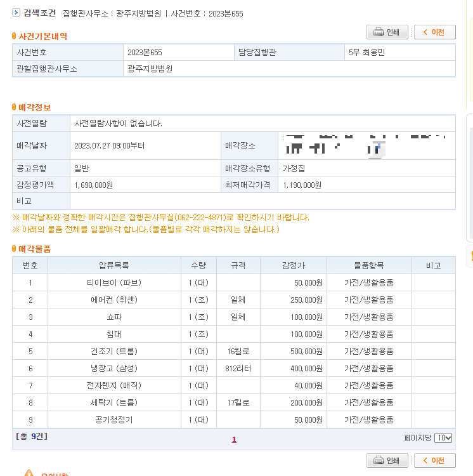Select 광주지방법원 jurisdiction cell
The image size is (473, 476).
[289, 69]
